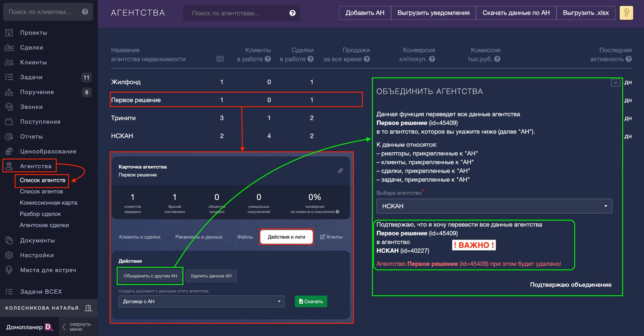Click help icon in client search field

pos(85,12)
